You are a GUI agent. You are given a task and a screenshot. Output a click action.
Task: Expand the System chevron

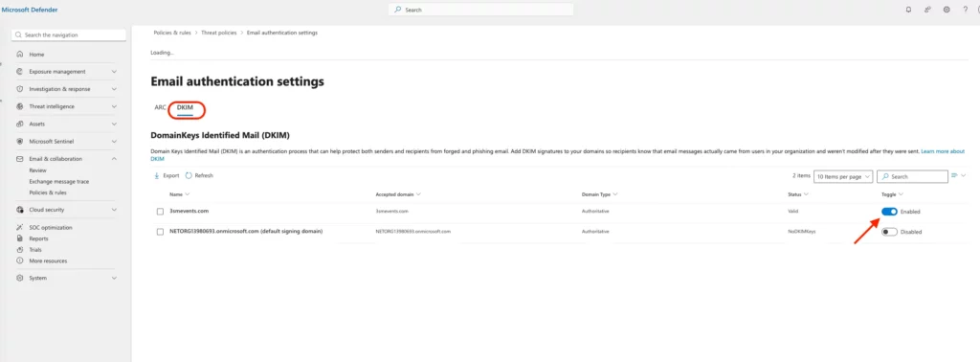pos(114,278)
